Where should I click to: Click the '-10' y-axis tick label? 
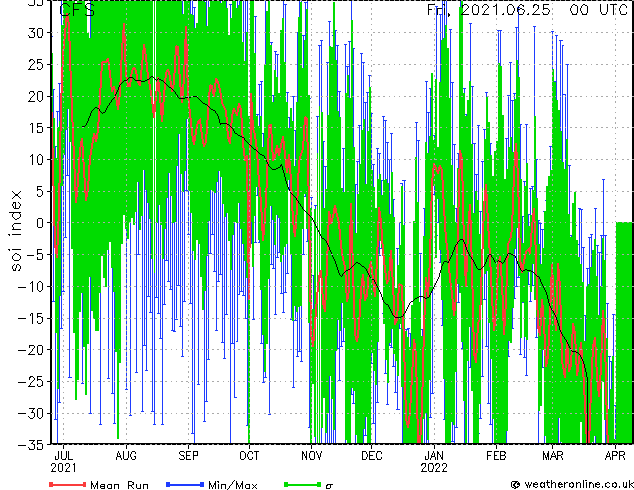point(31,286)
